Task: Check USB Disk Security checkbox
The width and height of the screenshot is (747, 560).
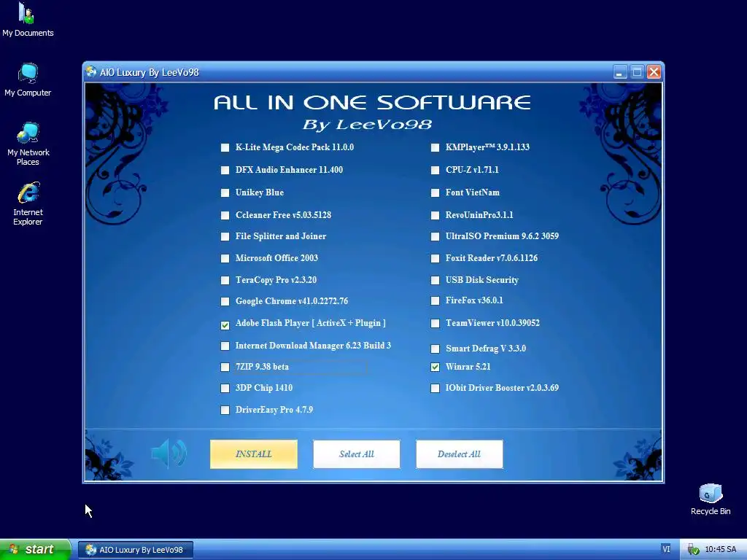Action: (435, 281)
